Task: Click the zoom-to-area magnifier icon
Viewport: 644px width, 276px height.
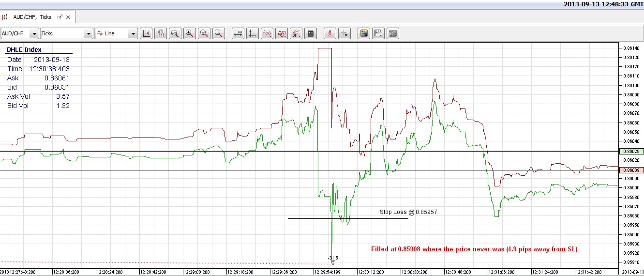Action: click(175, 33)
